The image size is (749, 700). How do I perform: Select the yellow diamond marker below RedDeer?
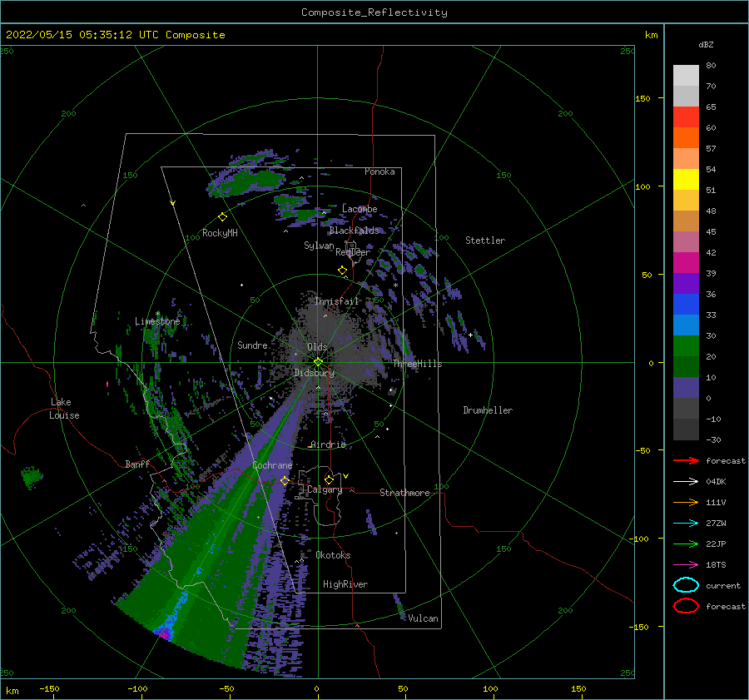(343, 271)
